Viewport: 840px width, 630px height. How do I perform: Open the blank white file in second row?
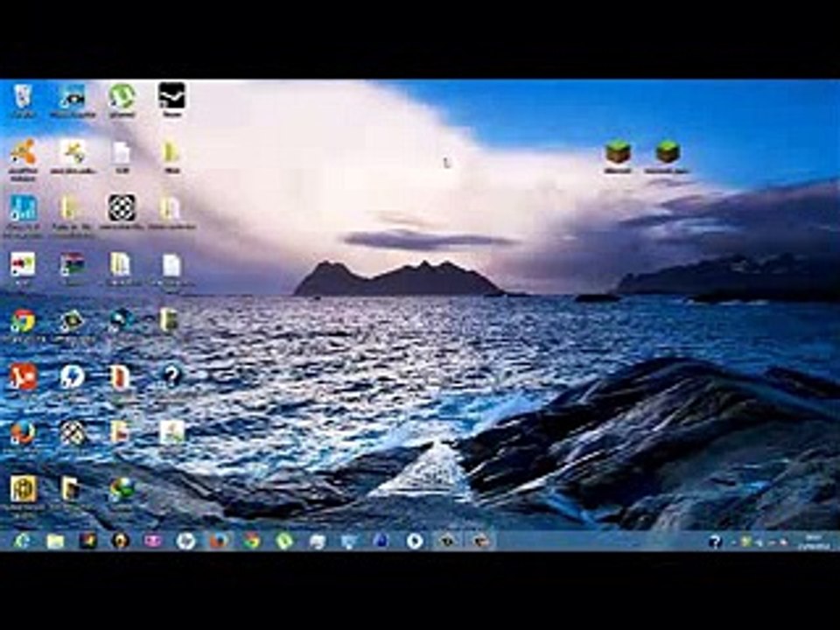pos(122,153)
